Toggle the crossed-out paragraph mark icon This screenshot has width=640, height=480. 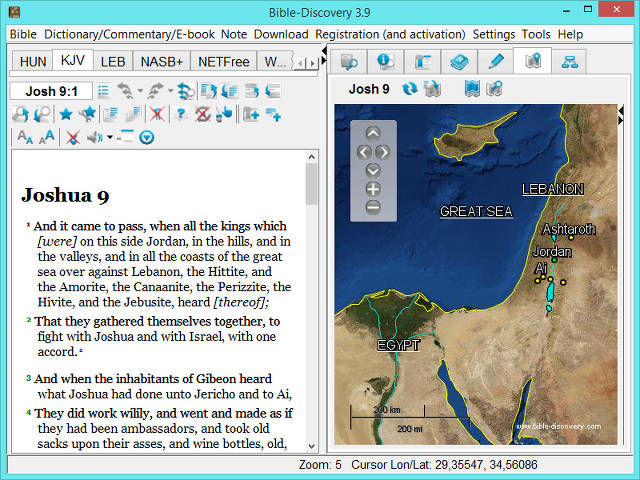[x=157, y=114]
